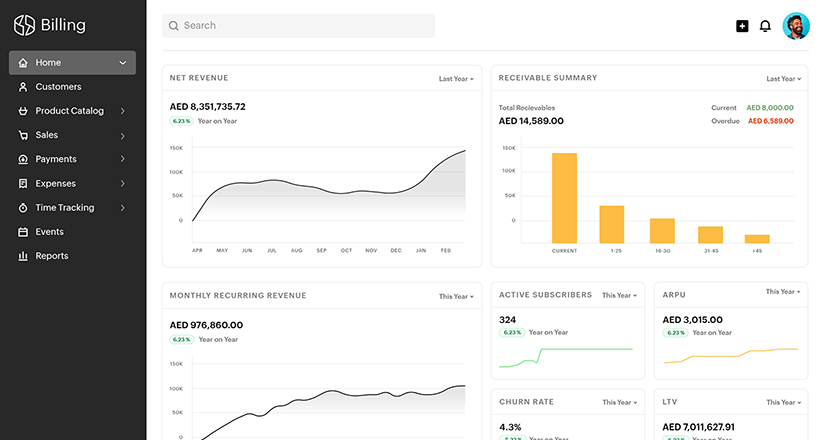Click the Billing logo icon
This screenshot has width=825, height=440.
pos(24,25)
